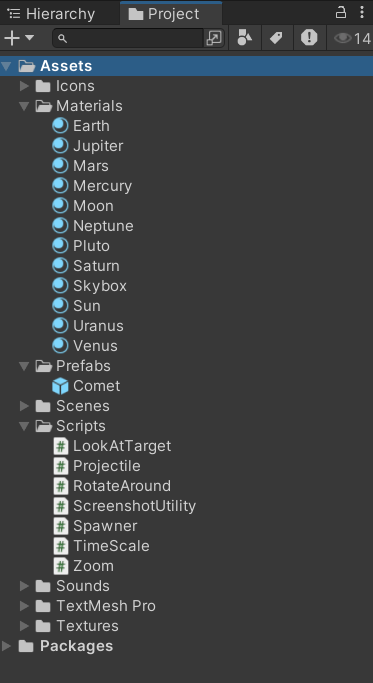Open the plus create asset dropdown

pos(19,38)
